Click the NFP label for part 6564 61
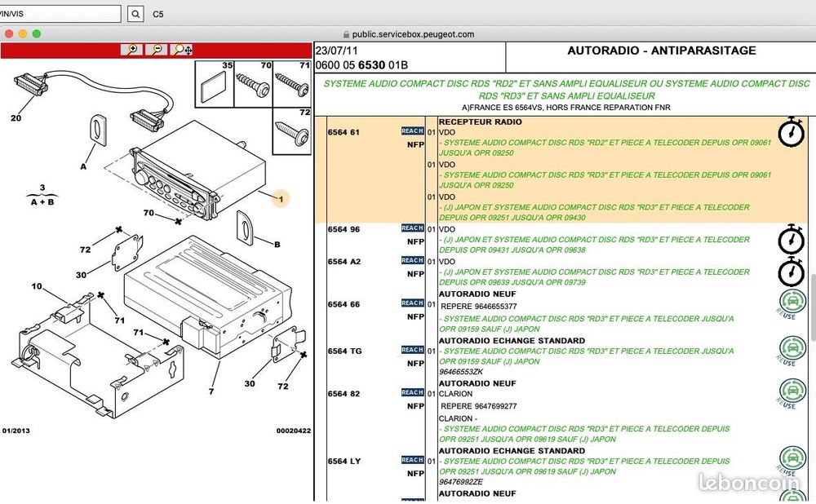The image size is (816, 504). (x=416, y=144)
